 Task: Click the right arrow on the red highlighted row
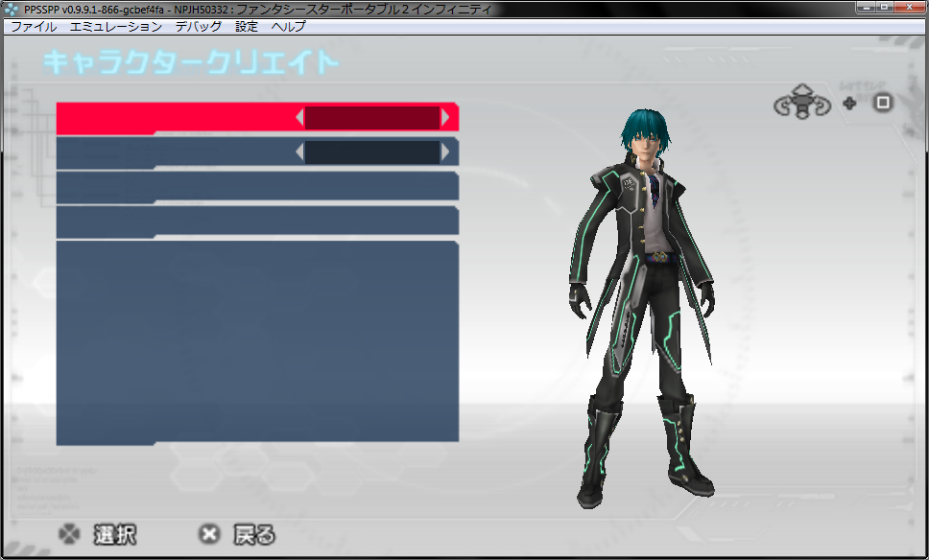[445, 118]
